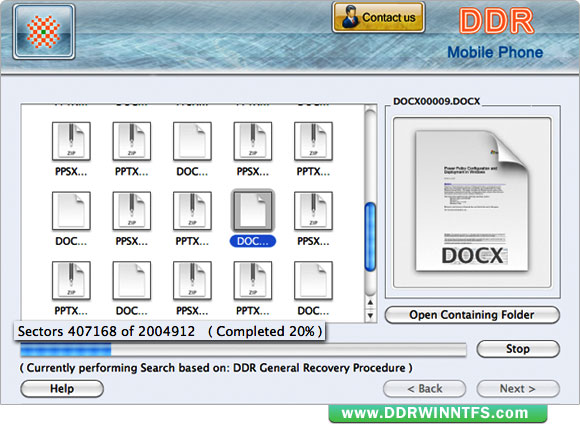The height and width of the screenshot is (424, 580).
Task: Select middle-row PPTX zip file in third column
Action: 192,211
